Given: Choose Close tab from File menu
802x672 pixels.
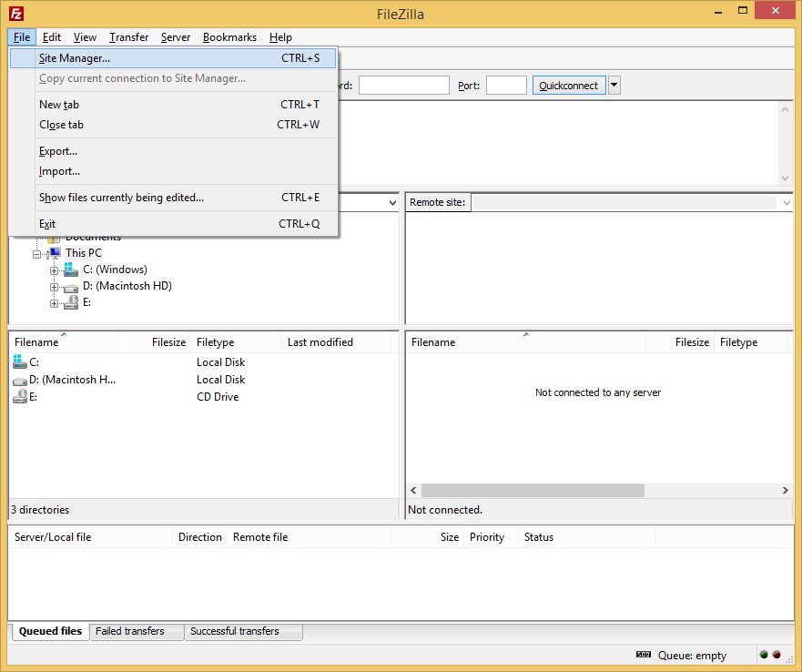Looking at the screenshot, I should tap(173, 125).
